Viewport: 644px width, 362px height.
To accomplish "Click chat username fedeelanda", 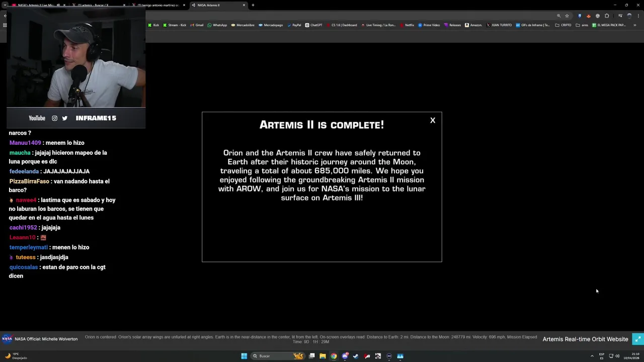I will (x=24, y=171).
